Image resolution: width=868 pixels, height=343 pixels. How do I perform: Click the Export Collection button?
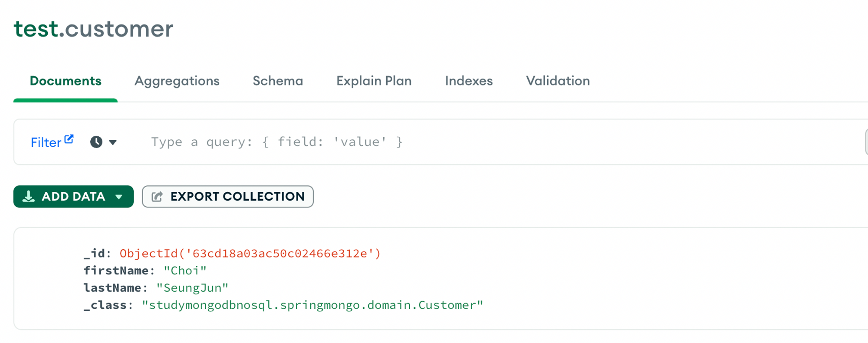(x=228, y=197)
